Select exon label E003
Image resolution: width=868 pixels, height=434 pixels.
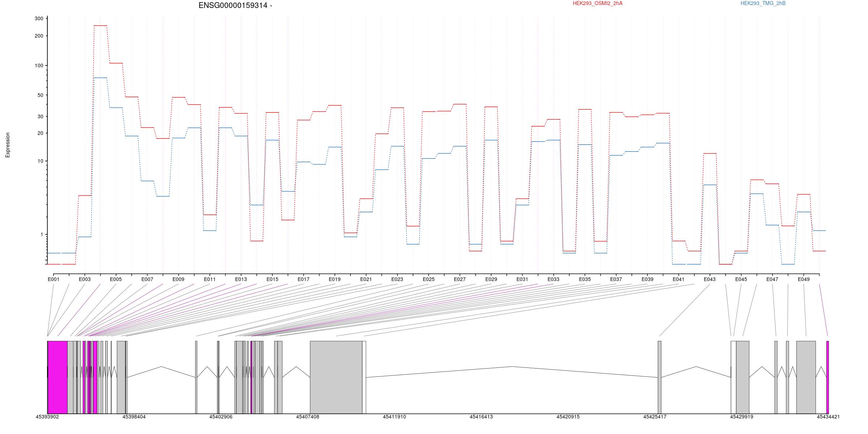tap(85, 279)
